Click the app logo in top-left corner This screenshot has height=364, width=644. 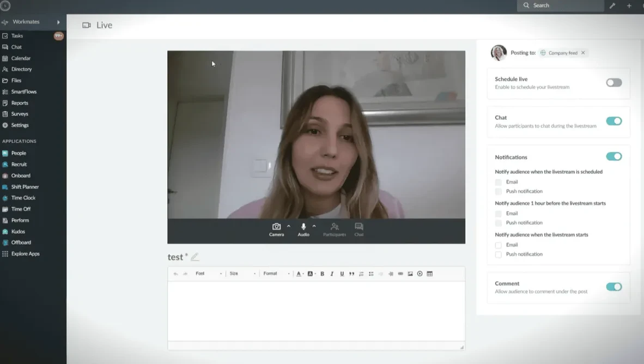(5, 6)
